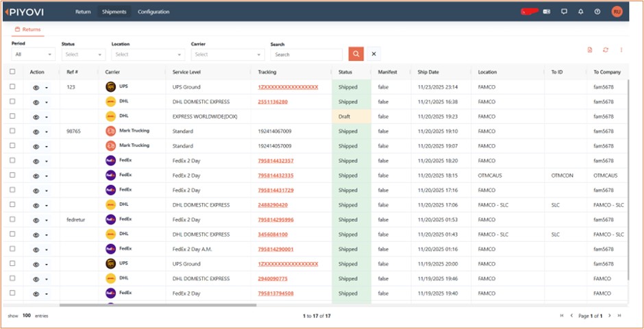
Task: Open tracking link 795814290001
Action: click(x=275, y=249)
